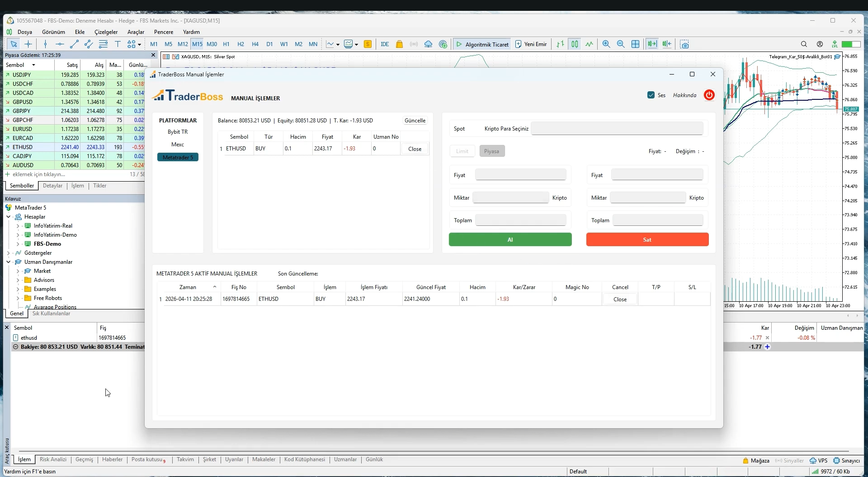
Task: Click the red power button in TraderBoss
Action: point(709,95)
